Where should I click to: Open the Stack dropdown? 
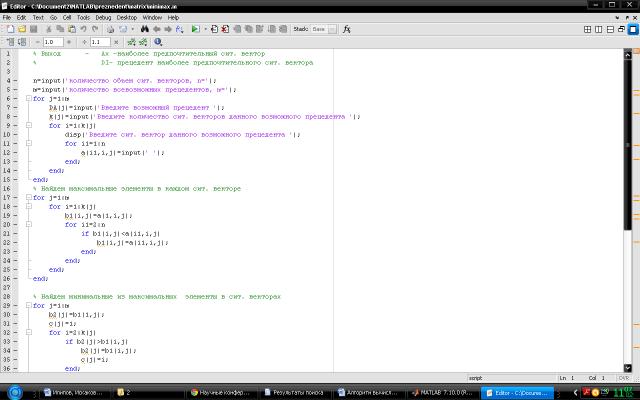(x=322, y=30)
